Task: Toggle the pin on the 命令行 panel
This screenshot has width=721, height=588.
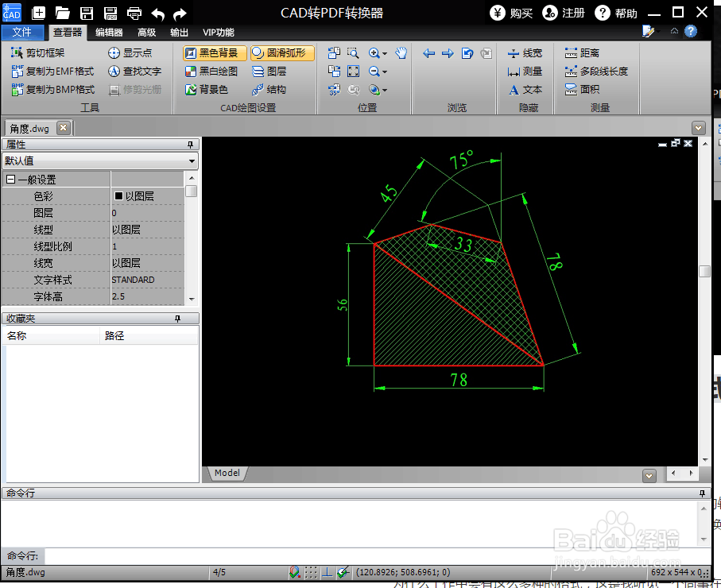Action: point(702,493)
